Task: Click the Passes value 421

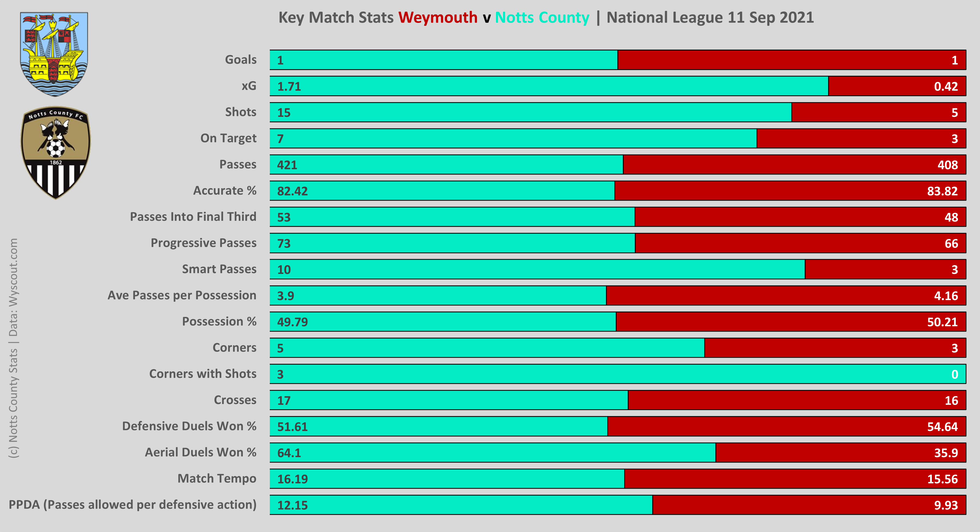Action: (x=287, y=165)
